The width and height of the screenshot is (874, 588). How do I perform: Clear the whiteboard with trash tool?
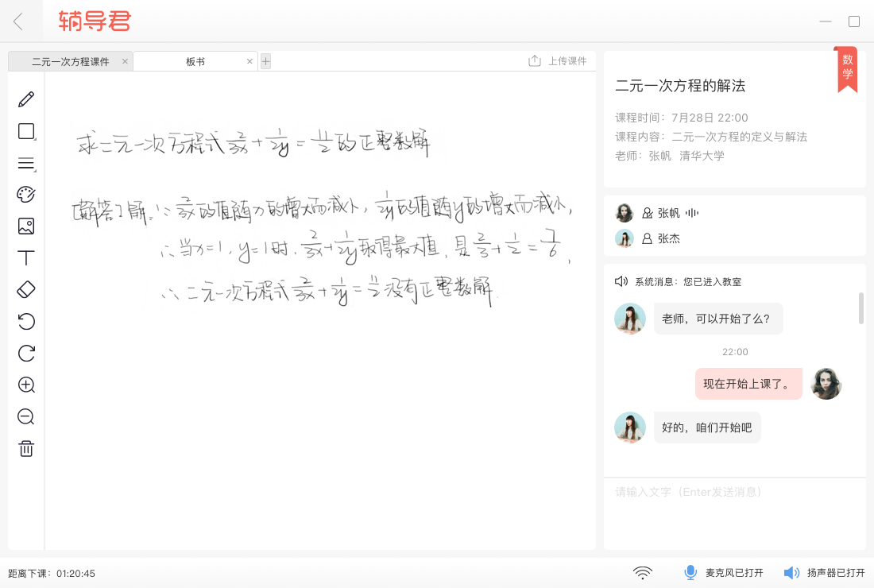pos(25,448)
